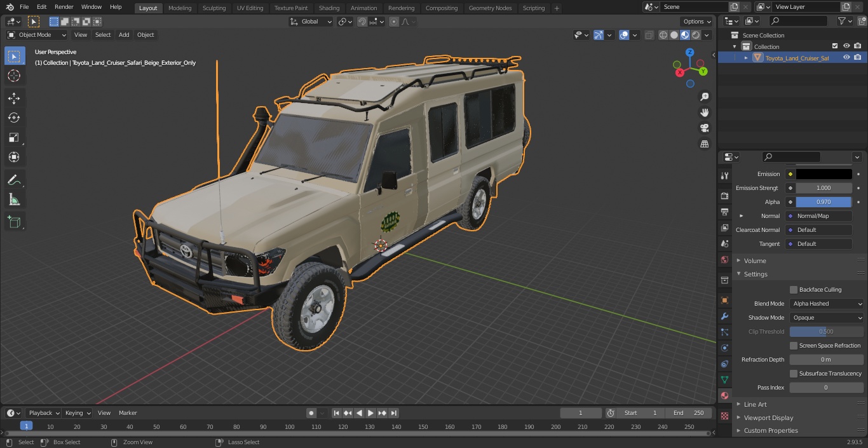Viewport: 868px width, 448px height.
Task: Switch to wireframe viewport shading
Action: coord(663,35)
